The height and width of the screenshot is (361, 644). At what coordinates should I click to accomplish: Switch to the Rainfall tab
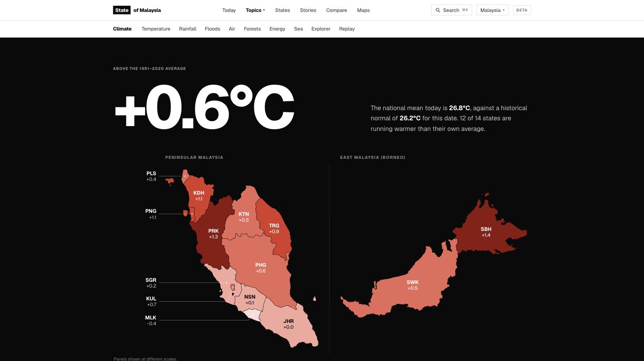tap(188, 29)
